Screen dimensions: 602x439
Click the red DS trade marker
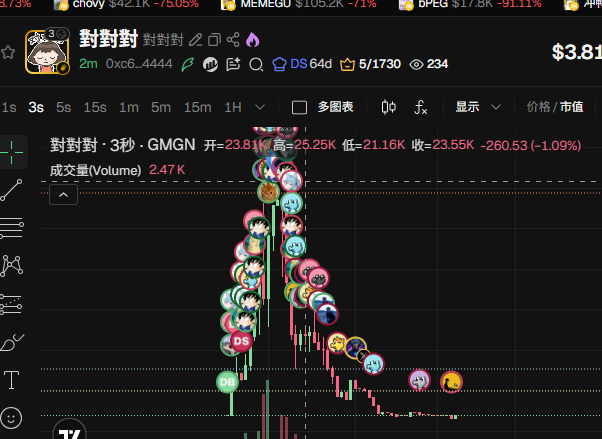tap(241, 341)
